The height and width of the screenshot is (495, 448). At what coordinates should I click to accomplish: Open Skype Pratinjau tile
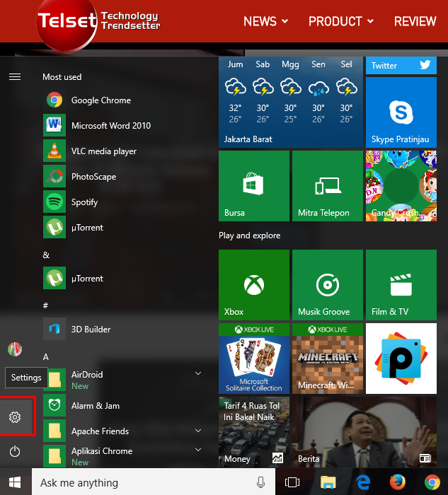pos(401,112)
